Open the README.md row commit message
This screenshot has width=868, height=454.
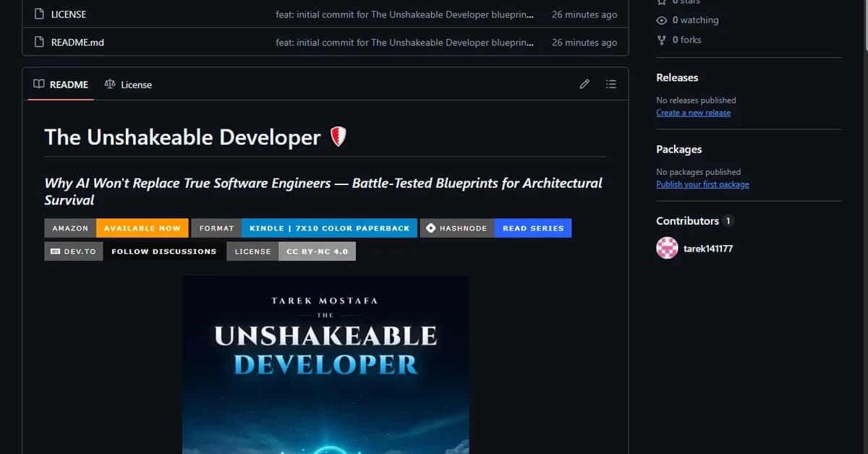tap(405, 43)
